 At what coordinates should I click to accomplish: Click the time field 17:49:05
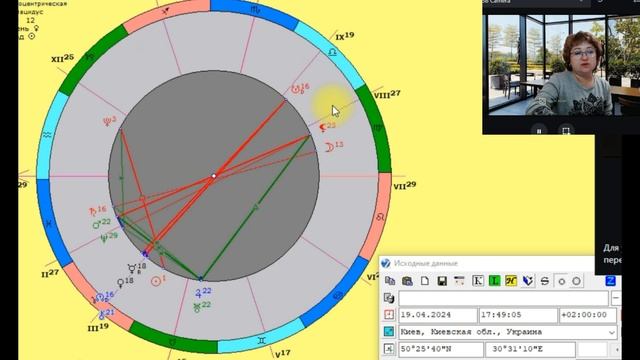point(518,315)
